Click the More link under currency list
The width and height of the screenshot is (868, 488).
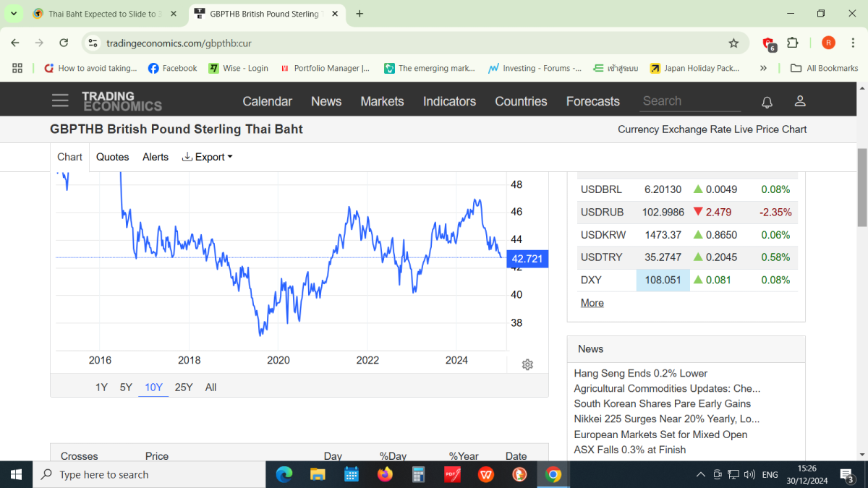[x=592, y=303]
